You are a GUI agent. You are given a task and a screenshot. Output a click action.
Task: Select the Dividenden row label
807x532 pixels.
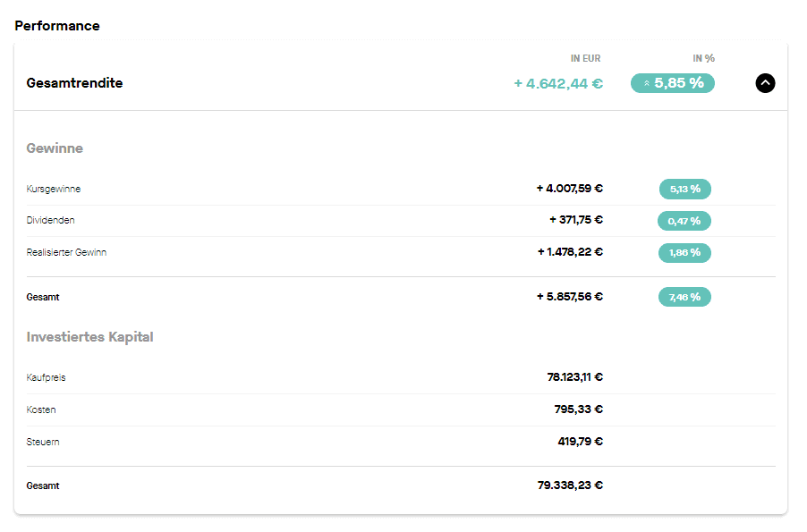click(x=50, y=220)
